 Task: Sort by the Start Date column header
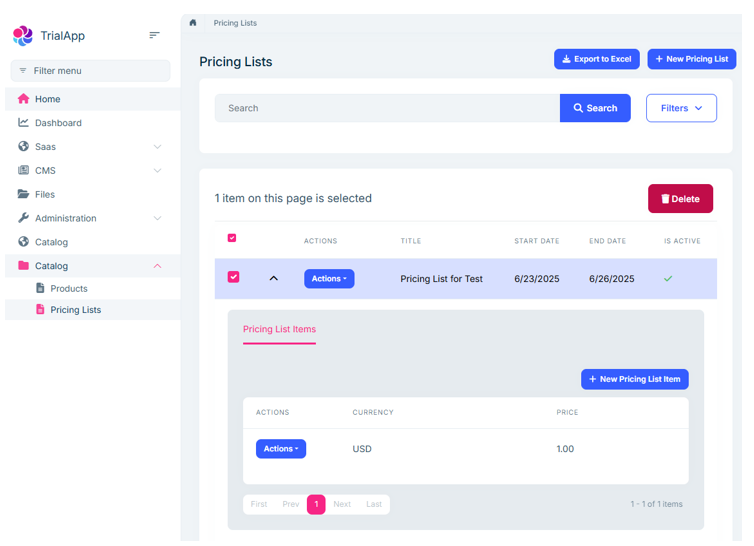[537, 241]
